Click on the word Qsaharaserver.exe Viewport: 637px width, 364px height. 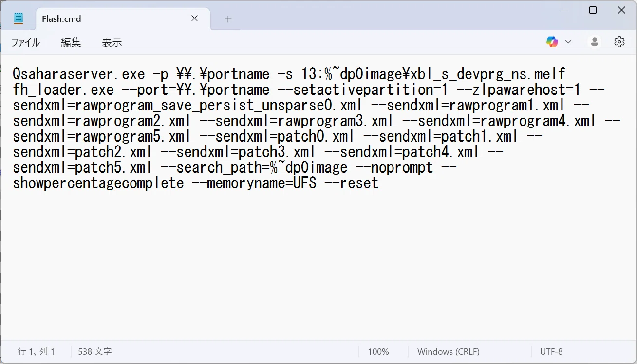click(79, 74)
